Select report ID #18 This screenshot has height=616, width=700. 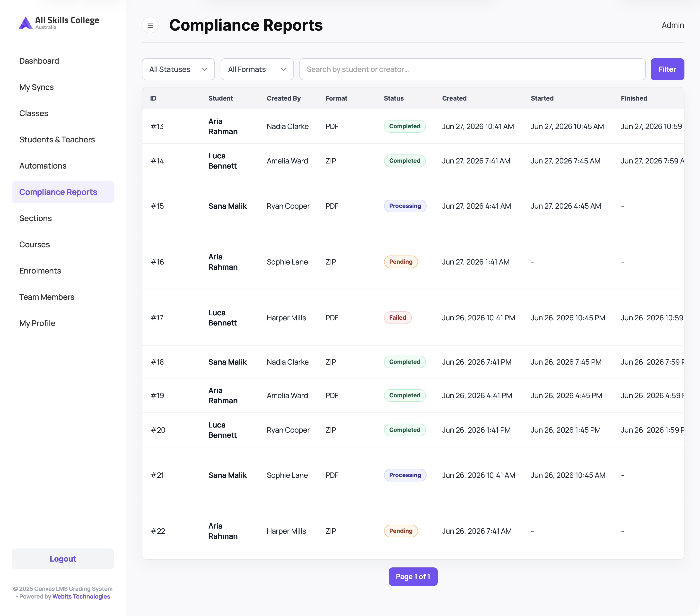157,362
